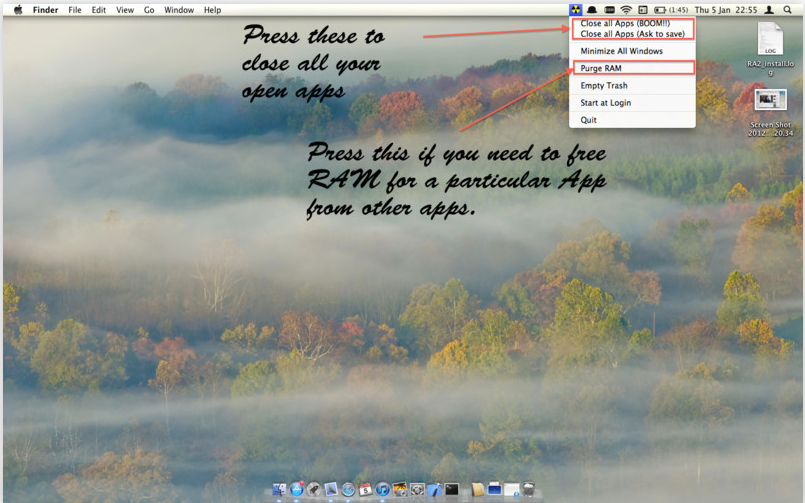
Task: Purge RAM from the dropdown menu
Action: pos(603,68)
